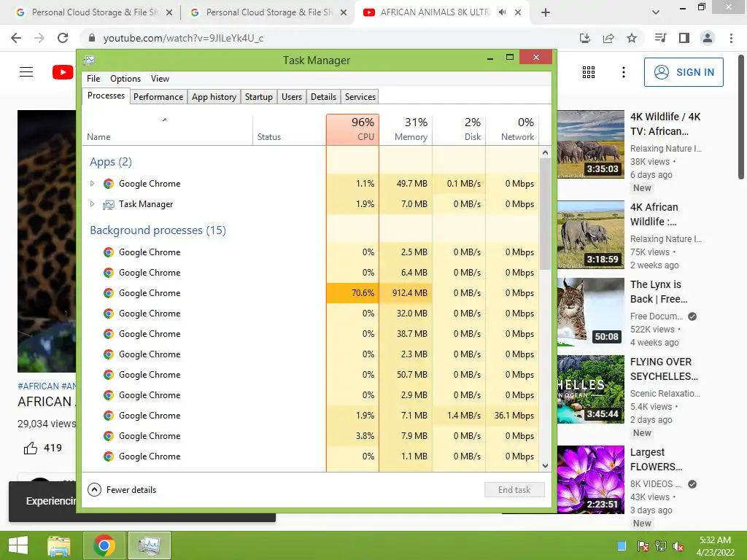This screenshot has height=560, width=747.
Task: Switch to the Details tab
Action: click(323, 97)
